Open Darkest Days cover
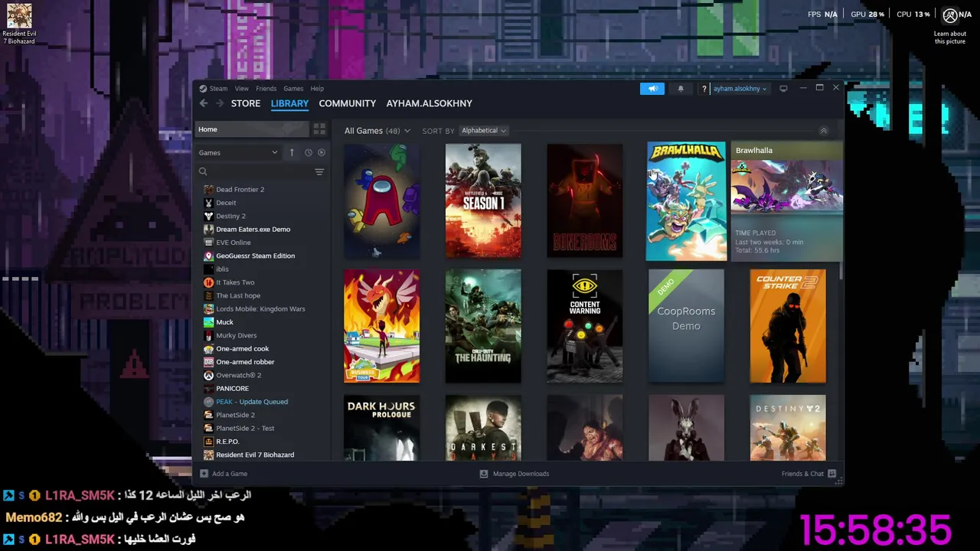The image size is (980, 551). [x=483, y=428]
